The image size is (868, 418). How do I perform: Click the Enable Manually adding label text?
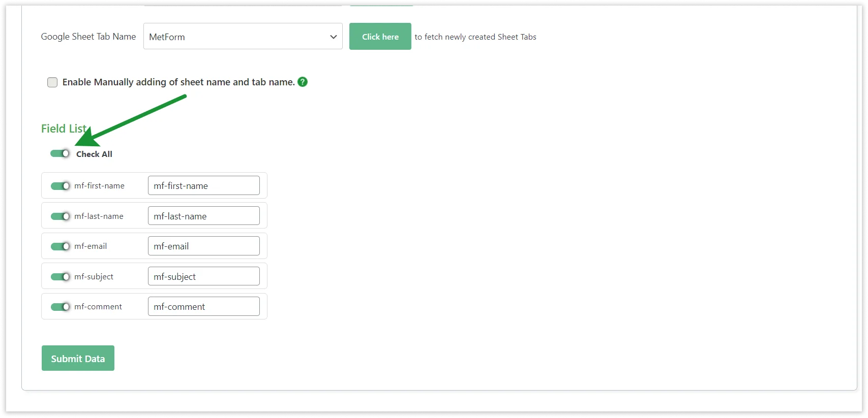178,82
